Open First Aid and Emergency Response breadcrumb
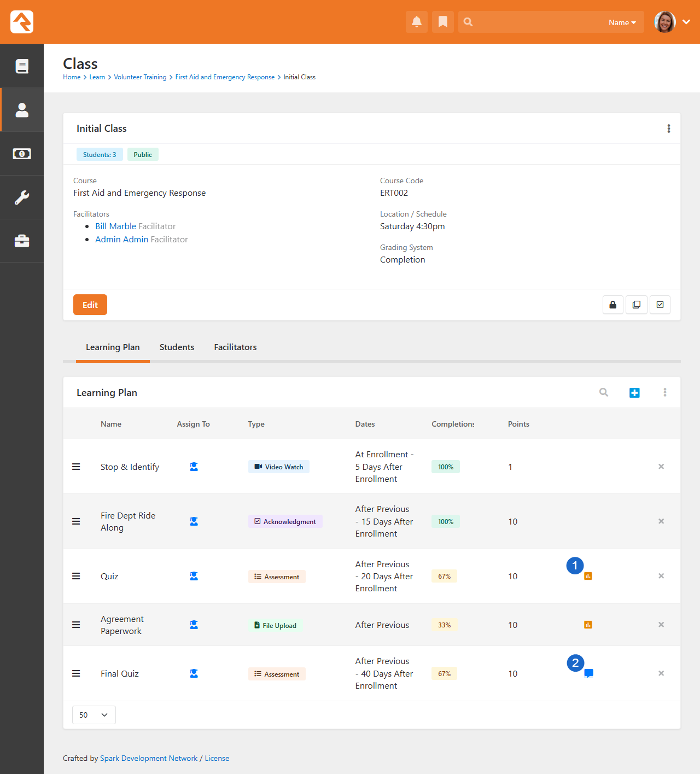Screen dimensions: 700x774 (x=225, y=77)
